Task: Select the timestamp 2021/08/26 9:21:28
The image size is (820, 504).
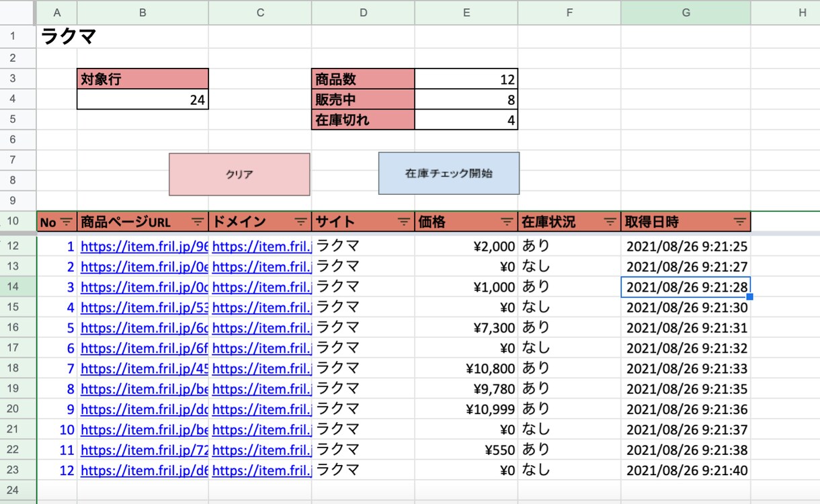Action: pos(686,287)
